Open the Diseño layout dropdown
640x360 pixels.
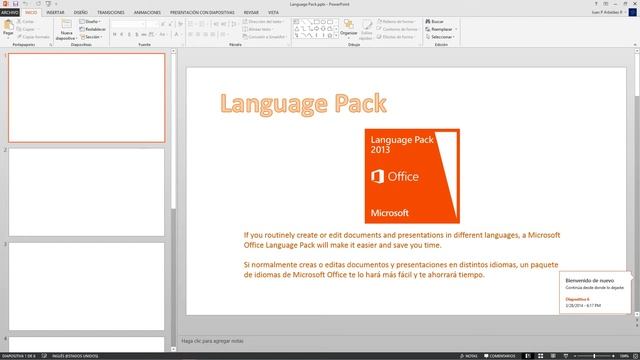tap(91, 21)
